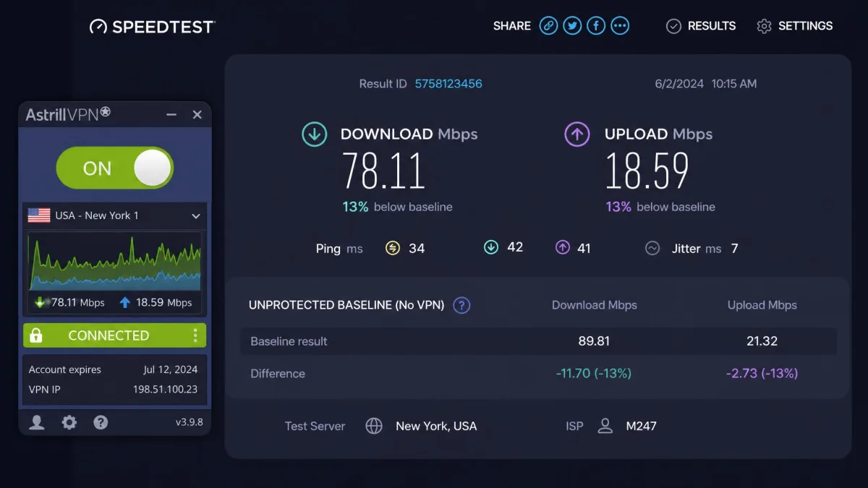Click the version label v3.9.8
Screen dimensions: 868x488
190,422
